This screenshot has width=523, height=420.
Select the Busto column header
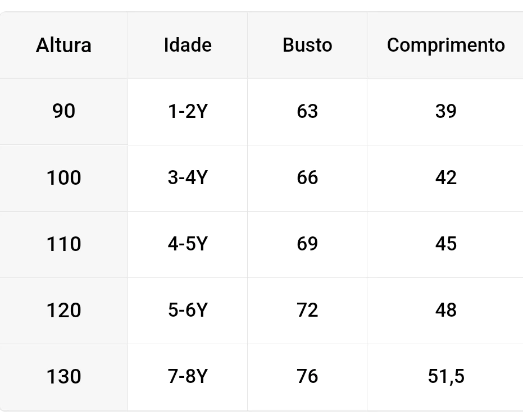pos(307,45)
